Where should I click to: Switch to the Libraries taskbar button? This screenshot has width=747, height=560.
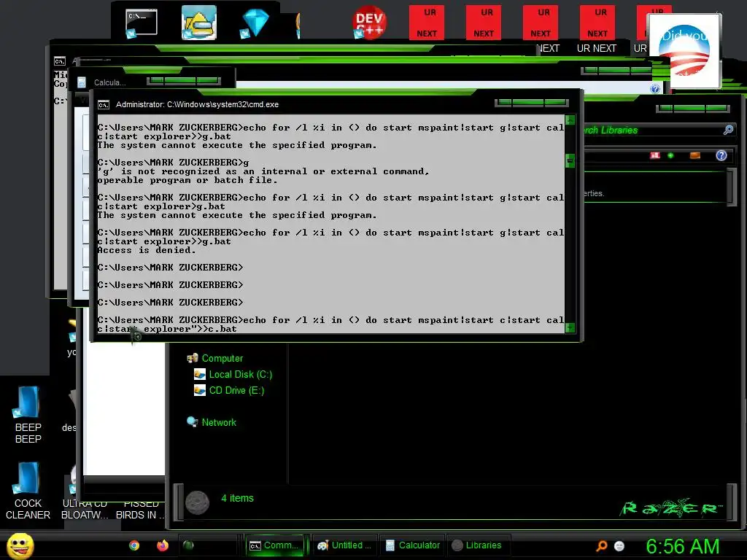[477, 545]
